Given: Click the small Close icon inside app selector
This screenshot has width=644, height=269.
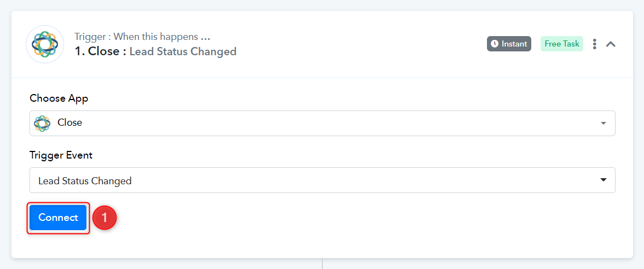Looking at the screenshot, I should 42,123.
